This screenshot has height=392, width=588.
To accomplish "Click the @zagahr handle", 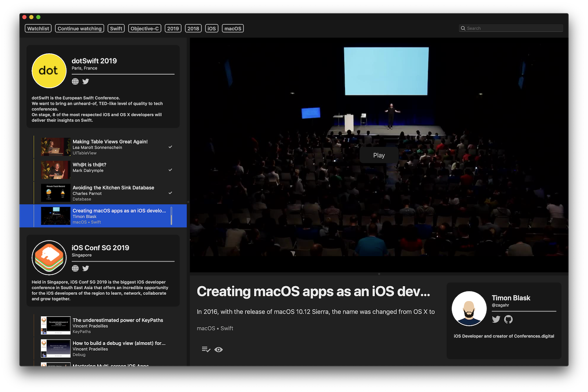I will click(x=501, y=305).
